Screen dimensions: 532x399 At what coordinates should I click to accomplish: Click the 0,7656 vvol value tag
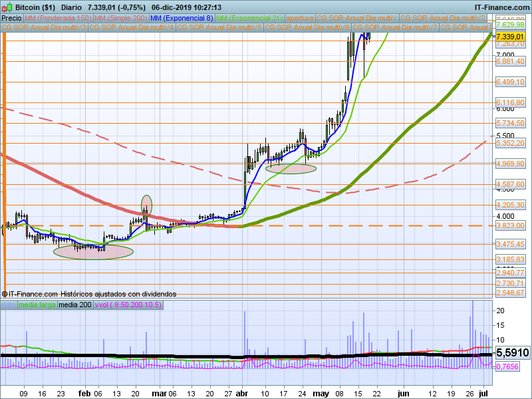point(511,366)
